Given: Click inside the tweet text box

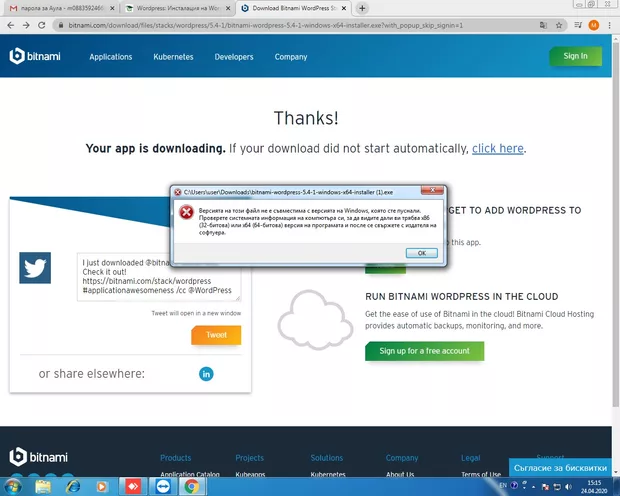Looking at the screenshot, I should point(159,276).
